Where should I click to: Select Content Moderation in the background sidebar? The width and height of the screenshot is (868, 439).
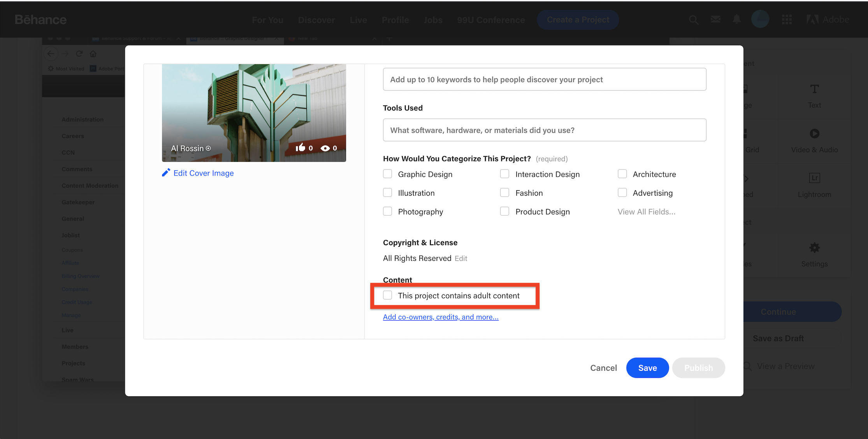coord(90,186)
